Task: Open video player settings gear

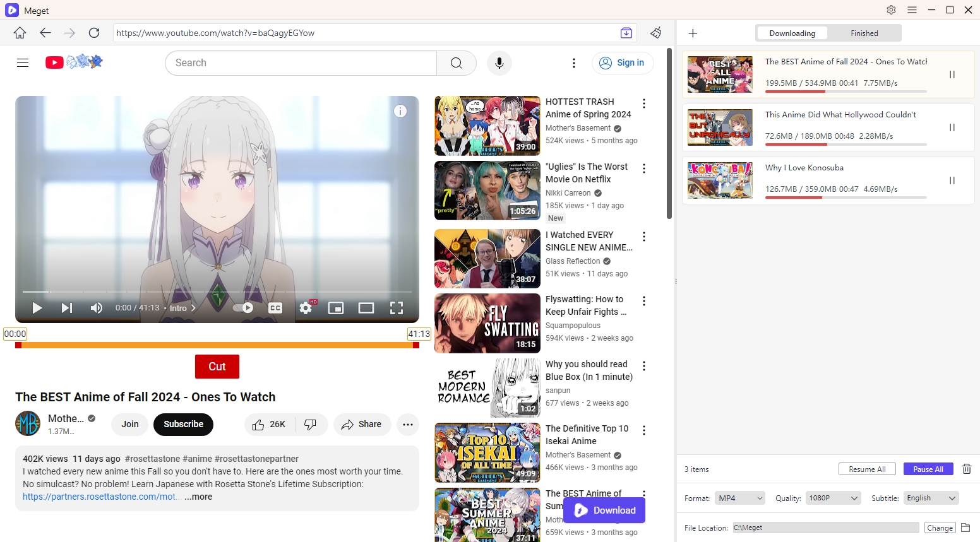Action: pyautogui.click(x=306, y=308)
